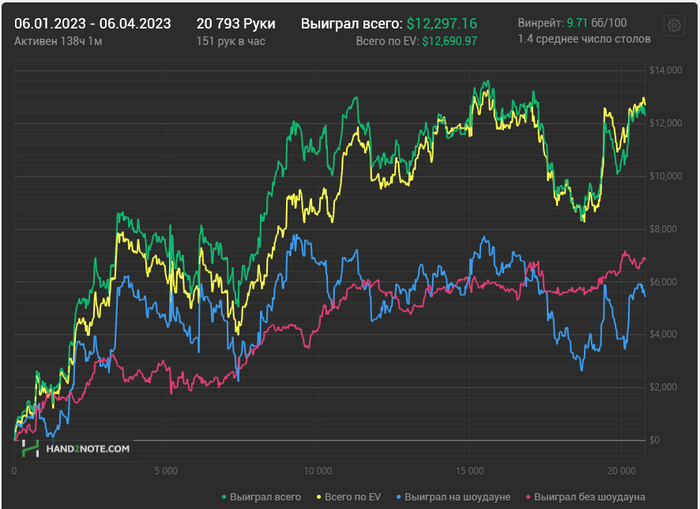Click the EV total $12,690.97 value

tap(450, 41)
